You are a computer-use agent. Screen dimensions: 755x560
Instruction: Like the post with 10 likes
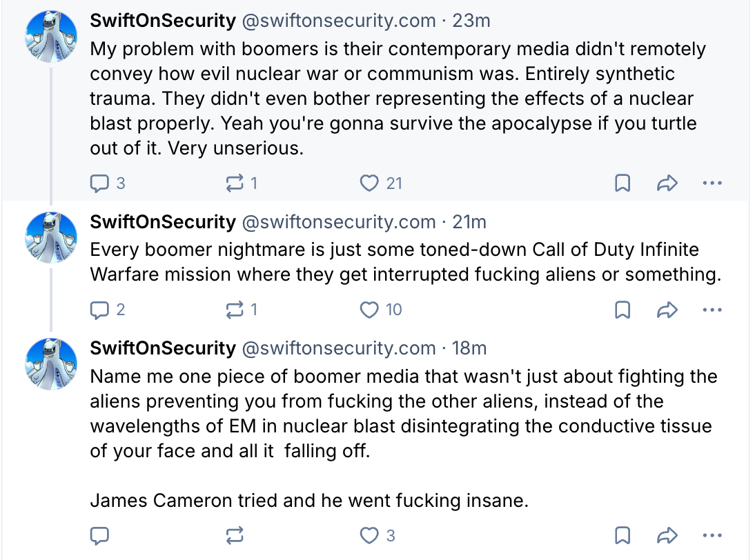coord(371,310)
